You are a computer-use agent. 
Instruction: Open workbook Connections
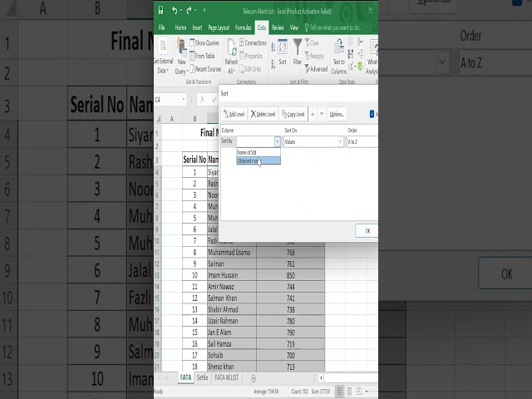(x=253, y=42)
